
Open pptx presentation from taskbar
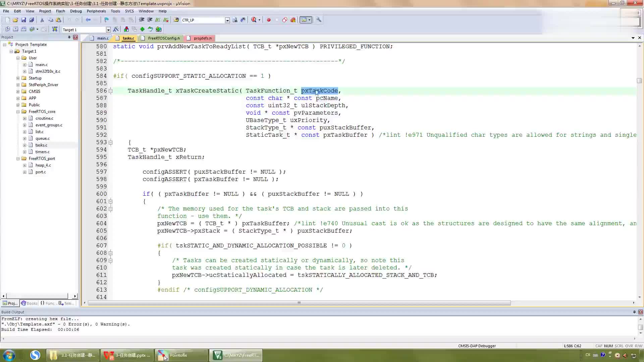coord(127,355)
